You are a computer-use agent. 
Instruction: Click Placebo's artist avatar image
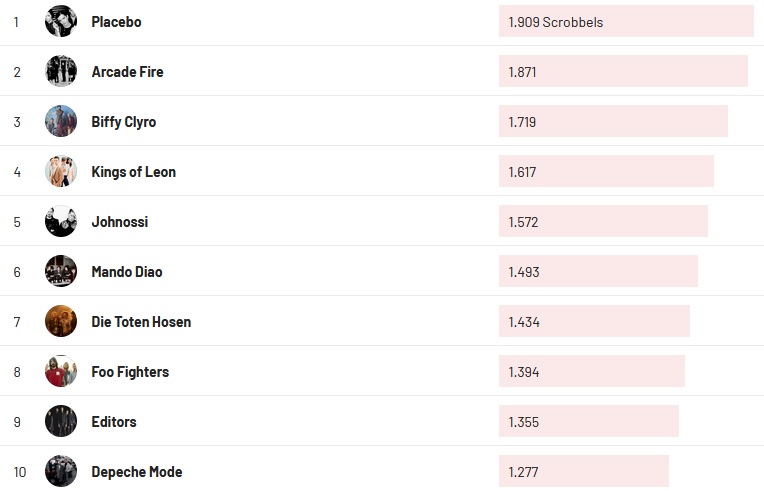click(x=61, y=21)
